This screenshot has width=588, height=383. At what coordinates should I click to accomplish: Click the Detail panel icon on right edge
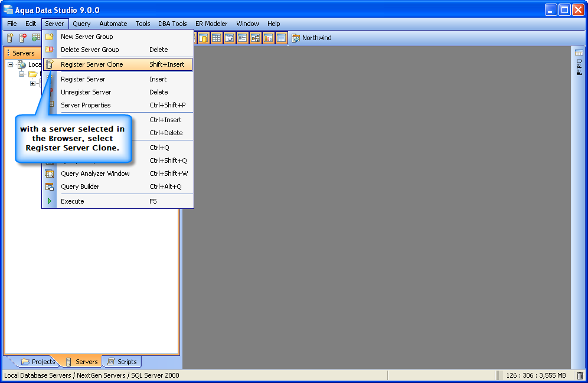[x=579, y=53]
